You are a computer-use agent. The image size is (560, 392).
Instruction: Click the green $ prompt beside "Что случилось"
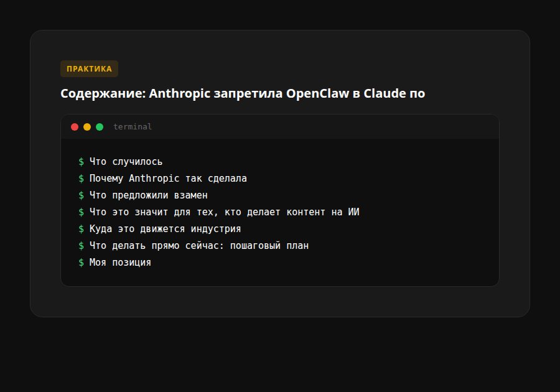(x=82, y=161)
